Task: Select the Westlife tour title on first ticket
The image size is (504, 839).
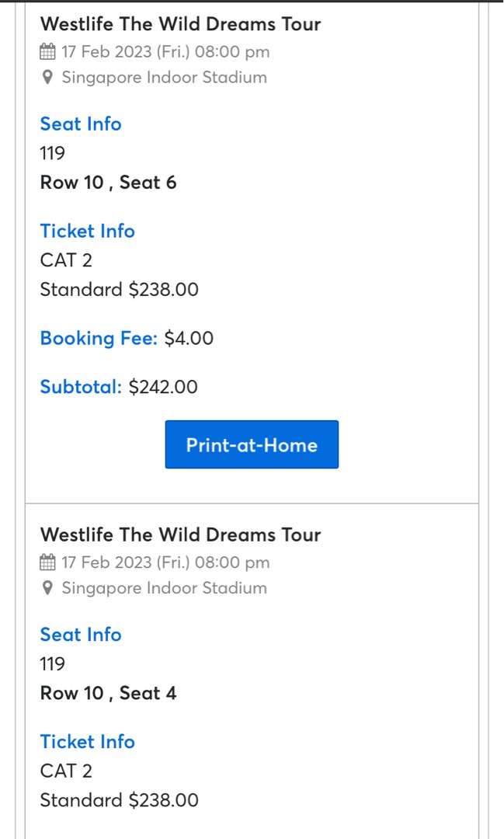Action: tap(180, 24)
